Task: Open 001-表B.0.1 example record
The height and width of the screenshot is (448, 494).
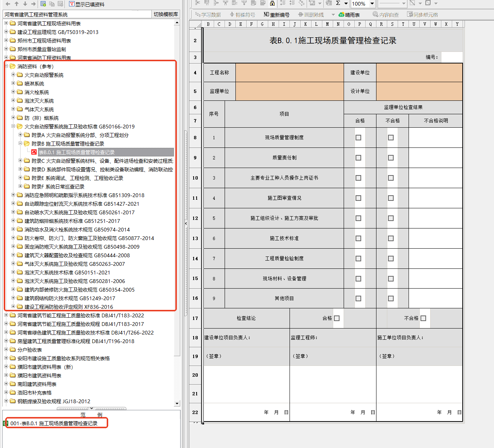Action: coord(54,423)
